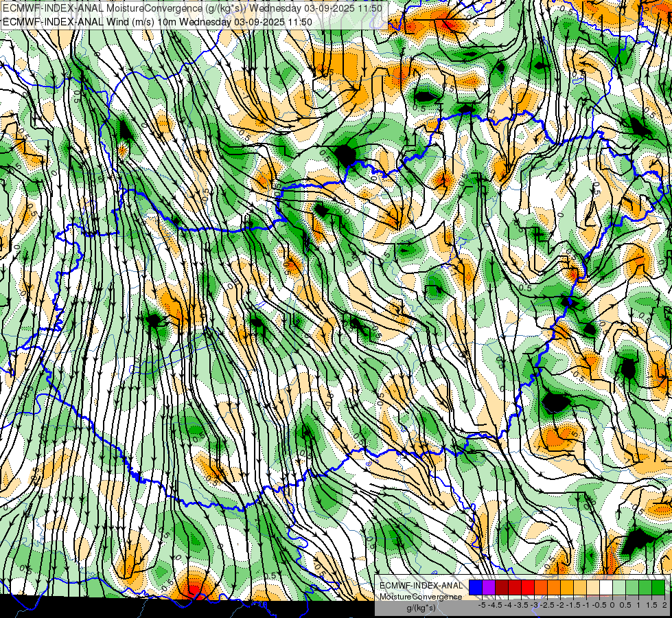
Task: Click the 2 tick label in legend
Action: pyautogui.click(x=664, y=605)
